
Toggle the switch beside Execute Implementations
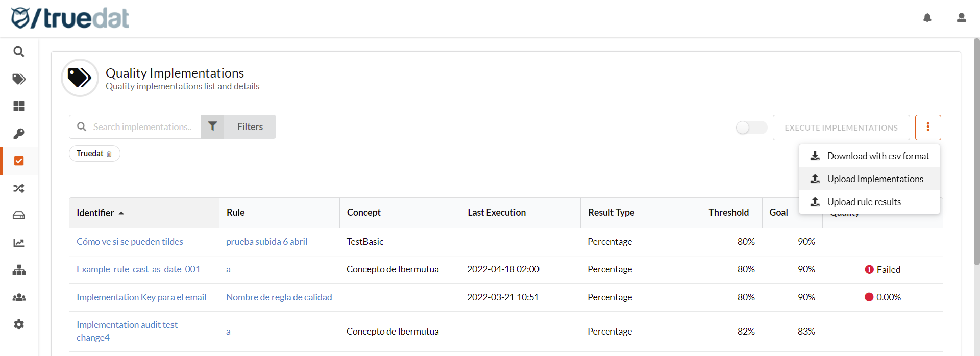click(751, 128)
